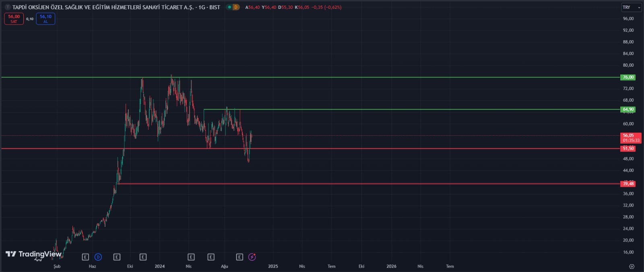Click the 72,00 price axis label

[x=628, y=88]
